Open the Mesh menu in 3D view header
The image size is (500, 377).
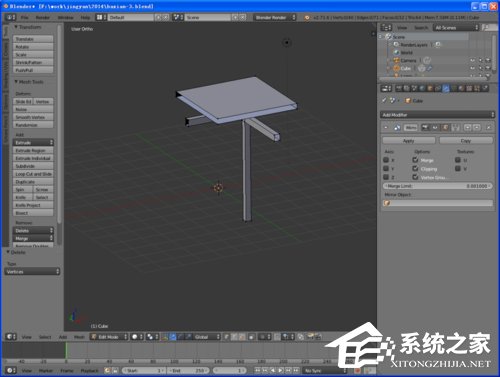[79, 337]
